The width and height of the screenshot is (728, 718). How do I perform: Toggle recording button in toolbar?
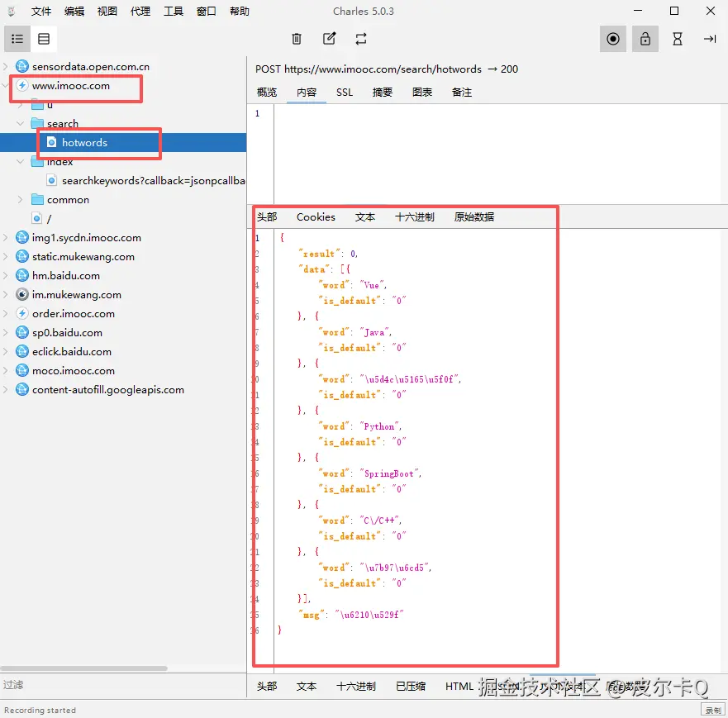coord(613,39)
